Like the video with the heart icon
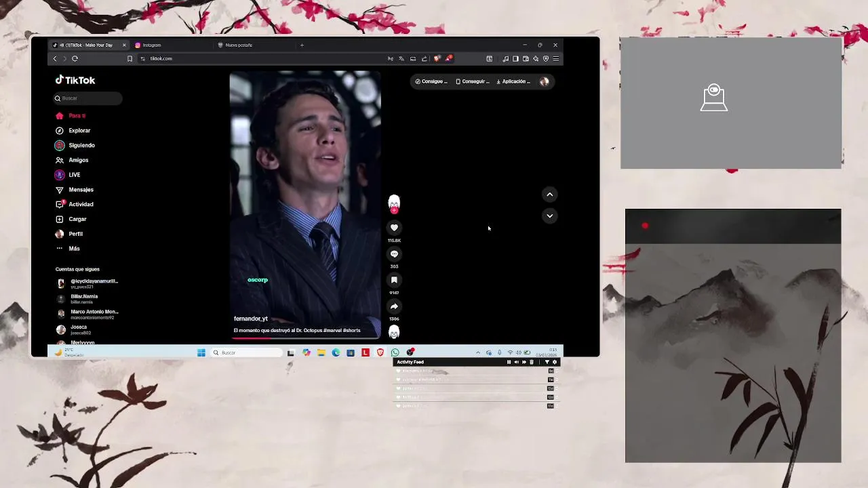Image resolution: width=868 pixels, height=488 pixels. click(394, 228)
